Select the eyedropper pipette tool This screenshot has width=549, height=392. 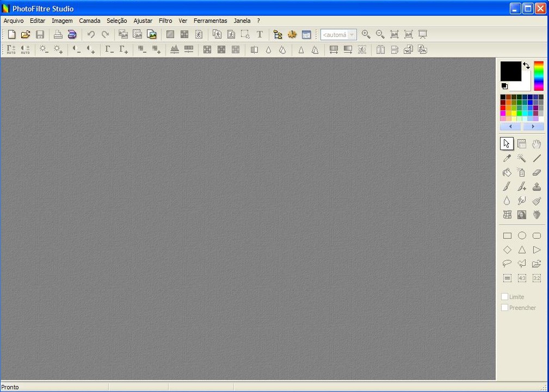[507, 158]
